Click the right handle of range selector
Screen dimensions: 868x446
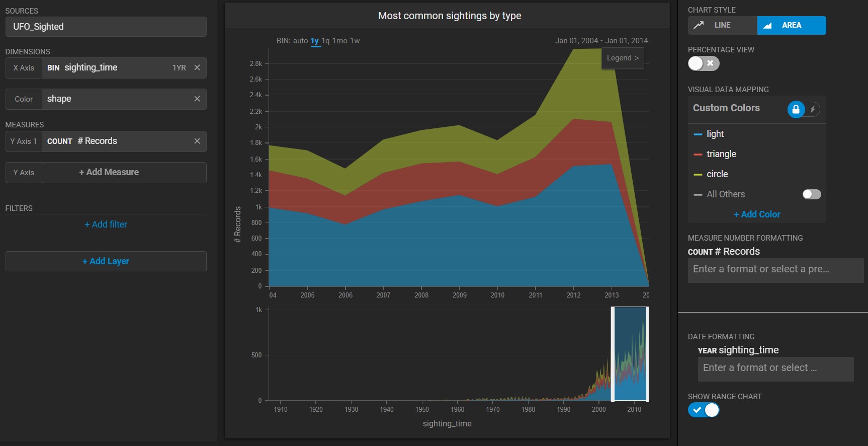coord(647,354)
